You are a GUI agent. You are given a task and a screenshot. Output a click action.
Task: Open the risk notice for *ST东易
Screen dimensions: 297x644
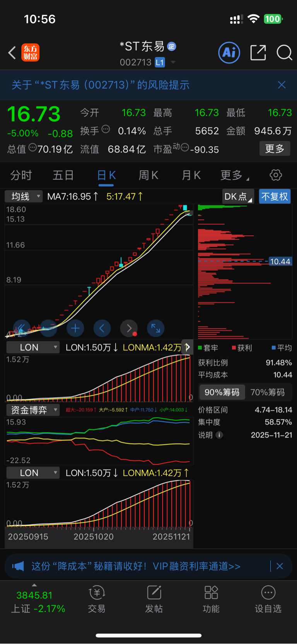pyautogui.click(x=101, y=85)
